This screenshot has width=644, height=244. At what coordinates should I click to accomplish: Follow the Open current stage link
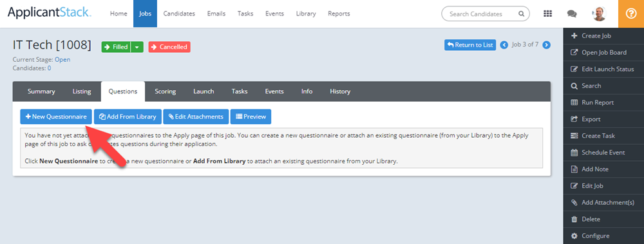(x=62, y=60)
